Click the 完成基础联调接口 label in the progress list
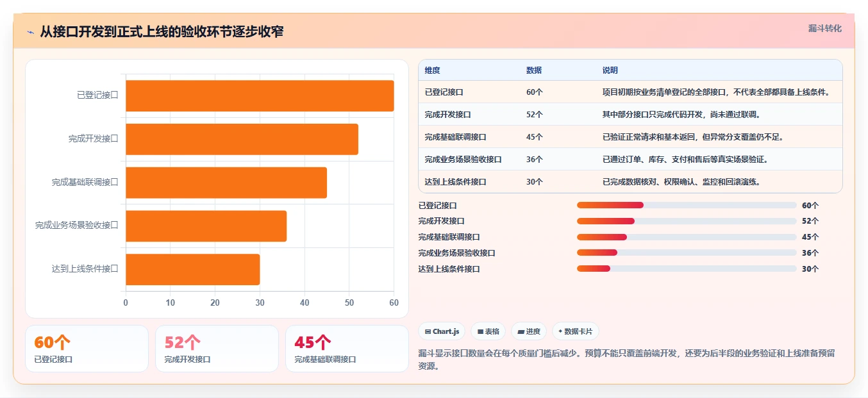Screen dimensions: 868x398 click(x=449, y=237)
